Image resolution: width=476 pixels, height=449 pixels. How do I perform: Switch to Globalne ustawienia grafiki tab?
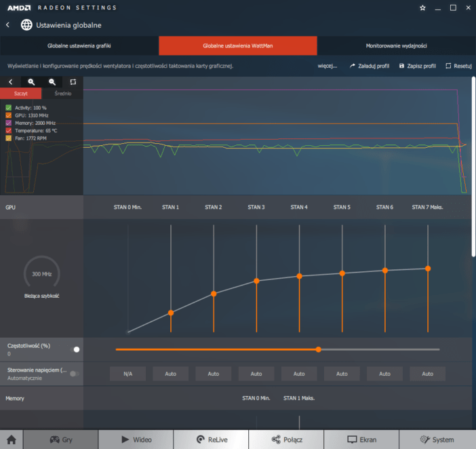point(79,45)
